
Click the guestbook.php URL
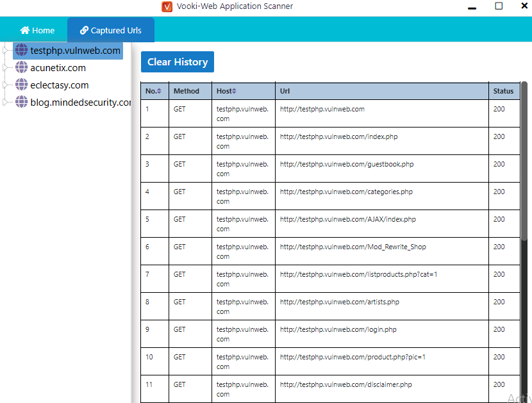(x=347, y=164)
